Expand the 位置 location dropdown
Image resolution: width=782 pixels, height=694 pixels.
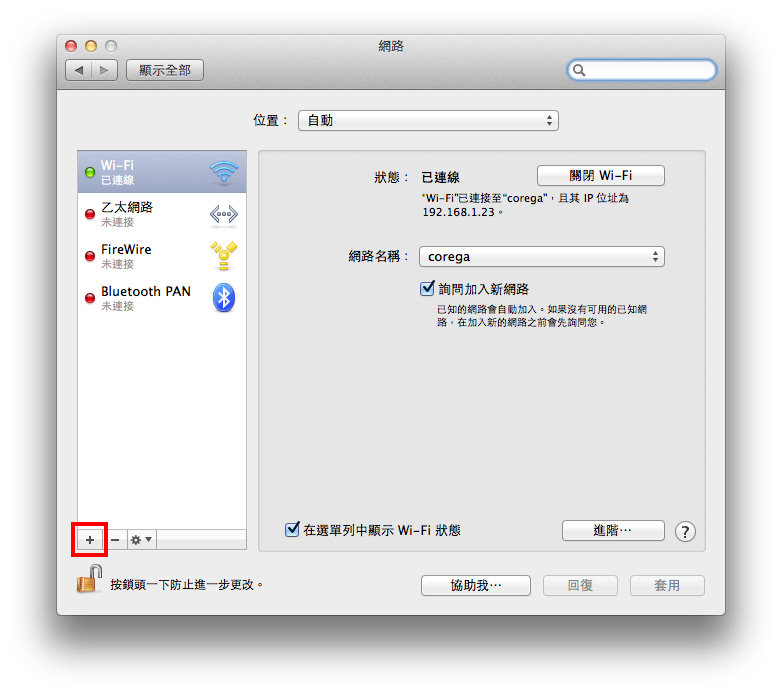coord(428,121)
